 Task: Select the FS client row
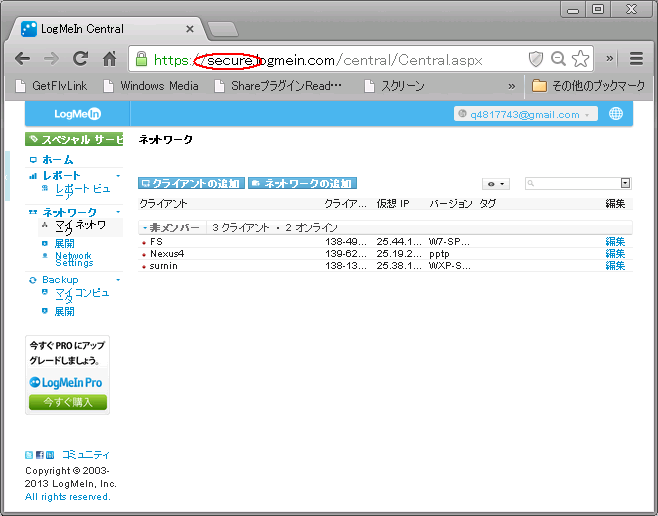point(385,242)
